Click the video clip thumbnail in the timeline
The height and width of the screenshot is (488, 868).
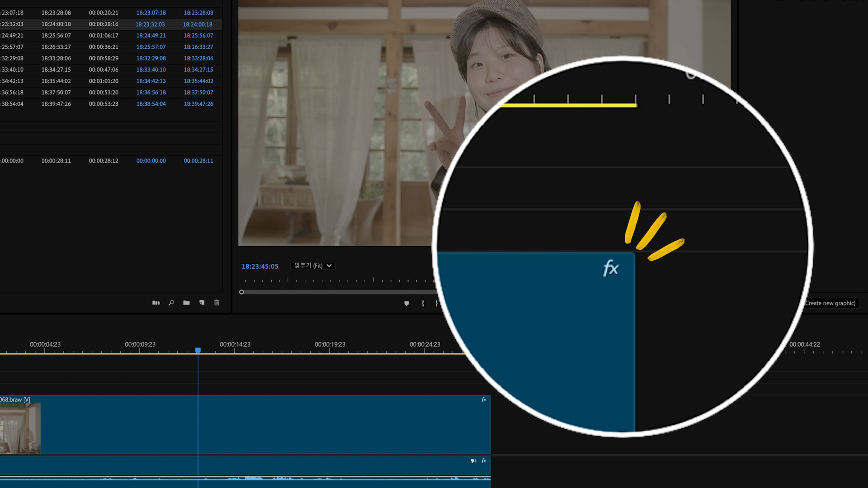(x=20, y=428)
